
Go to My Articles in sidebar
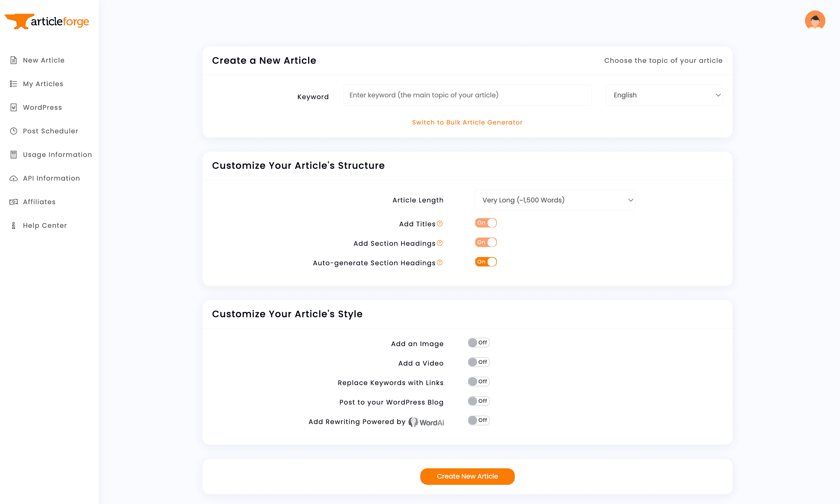click(43, 84)
